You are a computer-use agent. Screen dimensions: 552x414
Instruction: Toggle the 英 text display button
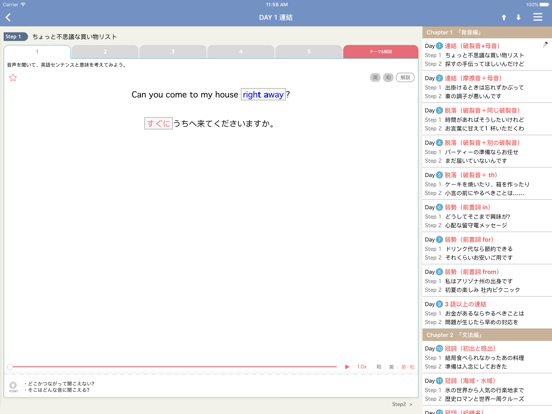coord(375,77)
